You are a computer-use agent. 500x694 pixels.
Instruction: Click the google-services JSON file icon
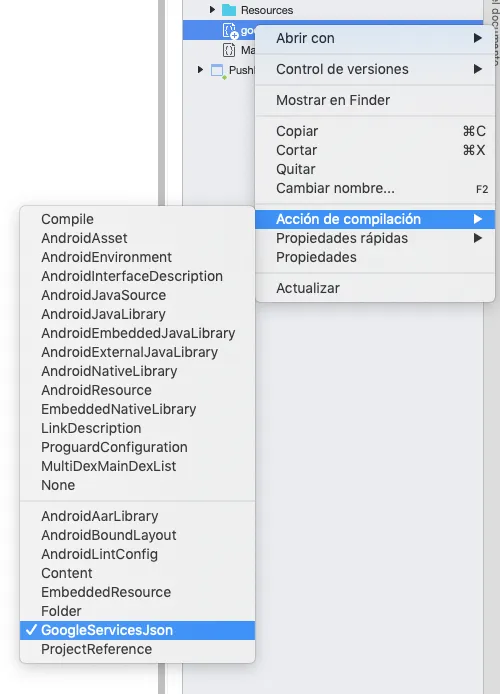click(x=230, y=31)
